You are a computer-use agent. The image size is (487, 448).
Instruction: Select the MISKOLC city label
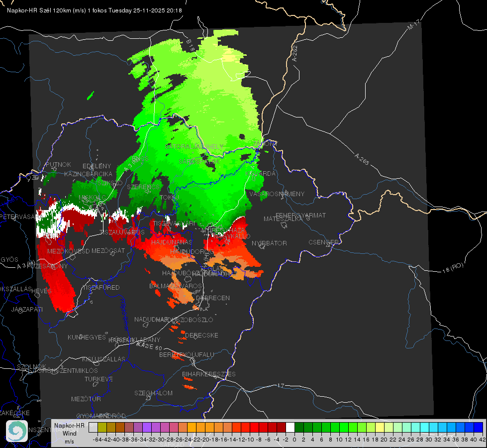92,198
